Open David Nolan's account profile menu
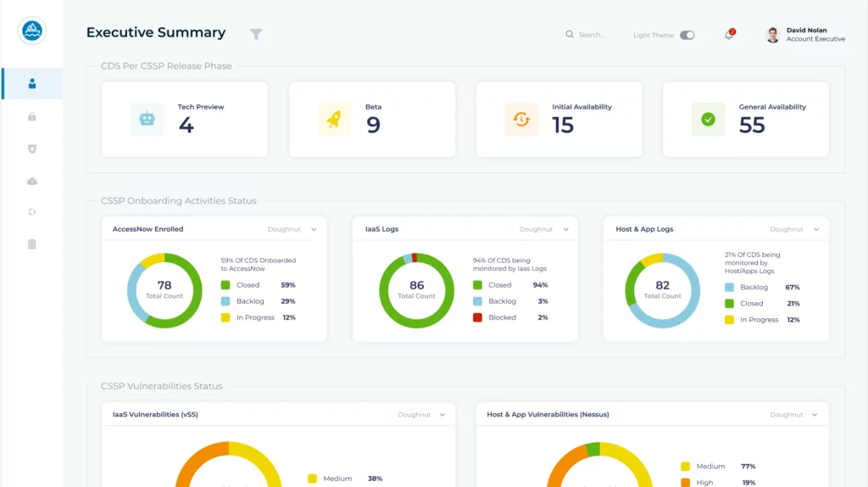This screenshot has width=868, height=487. [x=805, y=35]
